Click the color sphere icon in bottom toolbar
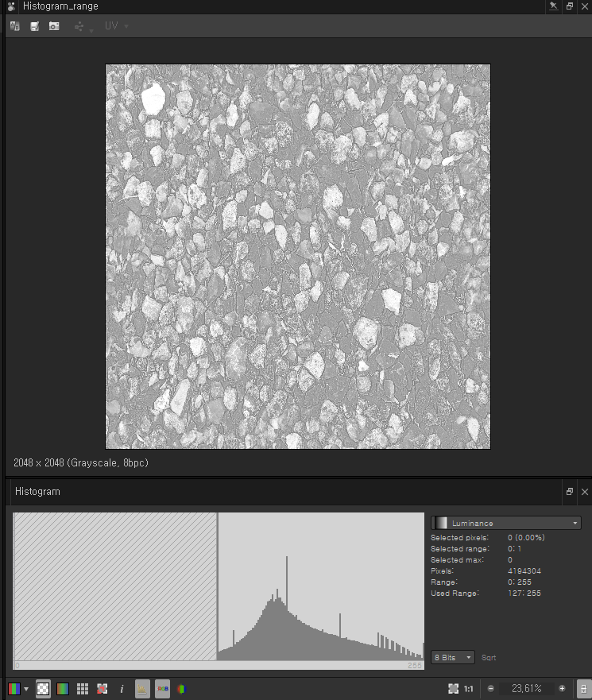592x700 pixels. tap(181, 689)
